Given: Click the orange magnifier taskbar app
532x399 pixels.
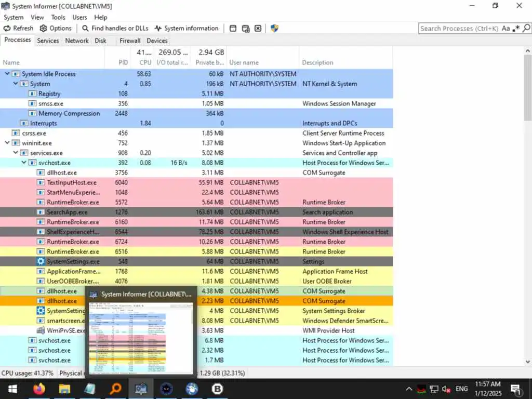Looking at the screenshot, I should click(x=115, y=389).
